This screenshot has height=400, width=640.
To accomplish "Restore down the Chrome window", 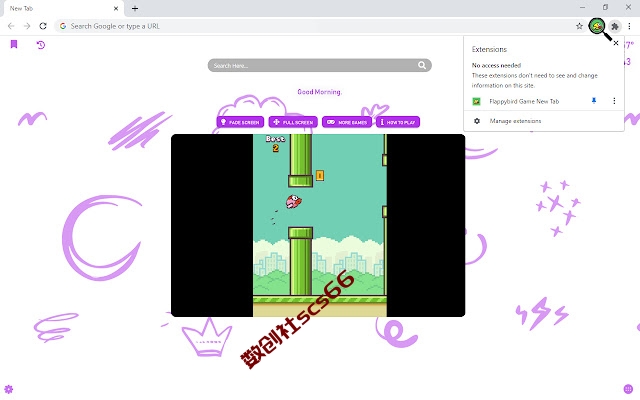I will point(605,7).
